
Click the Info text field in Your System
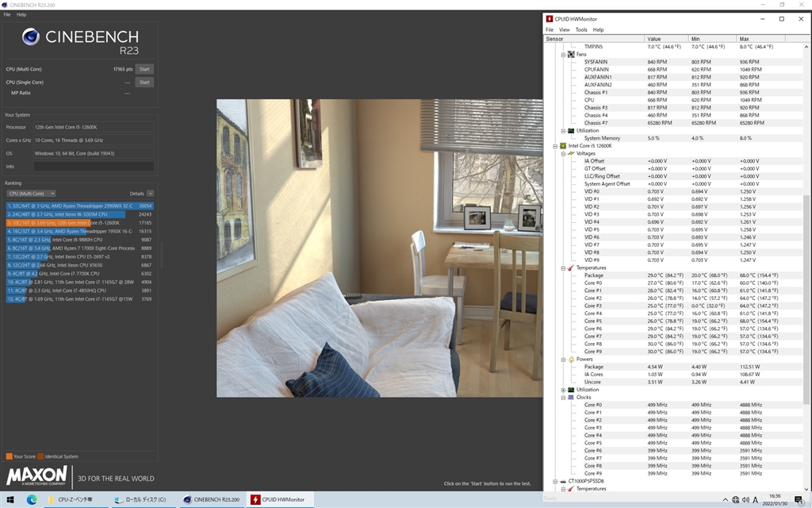tap(94, 167)
